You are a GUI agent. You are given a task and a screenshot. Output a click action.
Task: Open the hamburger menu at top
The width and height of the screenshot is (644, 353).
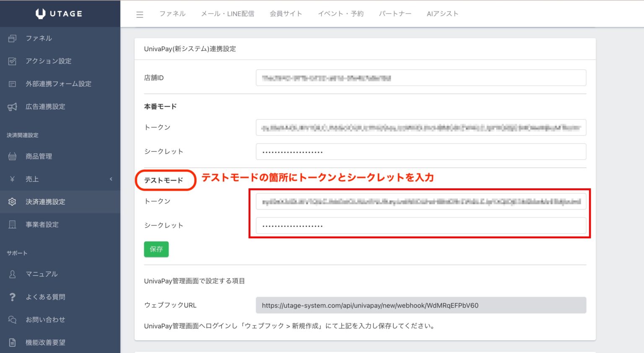point(140,14)
